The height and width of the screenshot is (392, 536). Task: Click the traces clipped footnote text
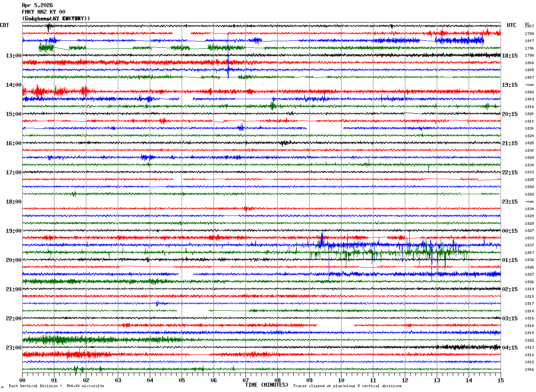coord(347,386)
